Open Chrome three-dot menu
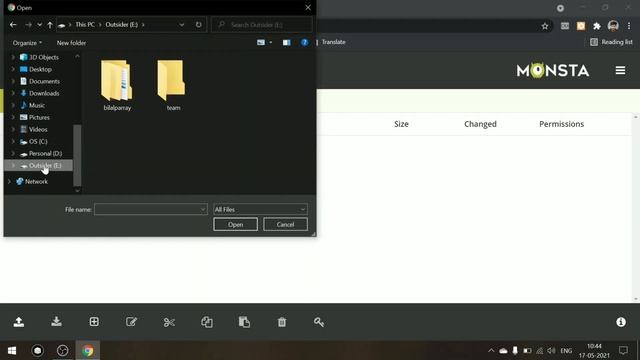This screenshot has width=640, height=360. coord(629,26)
